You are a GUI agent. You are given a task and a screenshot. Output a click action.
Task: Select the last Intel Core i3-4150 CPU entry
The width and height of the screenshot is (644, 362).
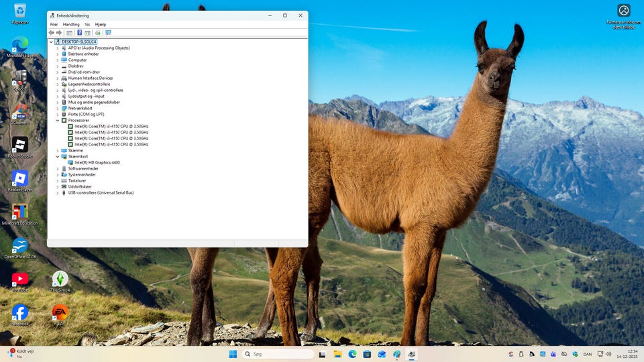pos(111,145)
